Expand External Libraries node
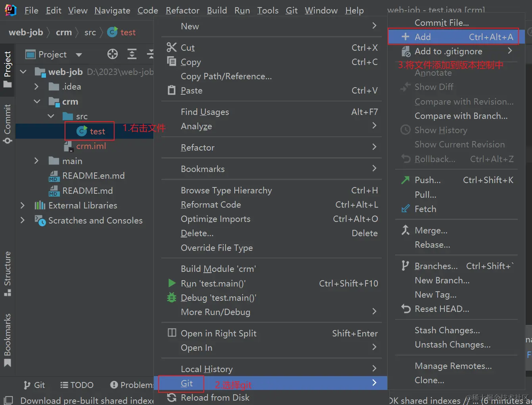 pos(23,205)
